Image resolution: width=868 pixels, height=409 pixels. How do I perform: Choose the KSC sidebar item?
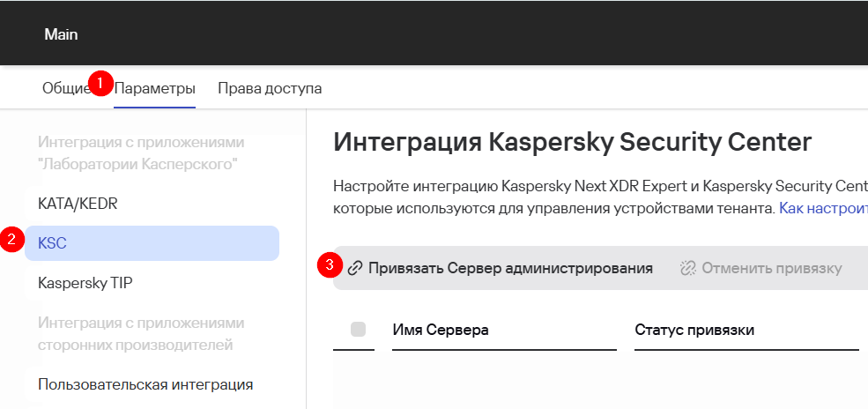click(x=152, y=243)
